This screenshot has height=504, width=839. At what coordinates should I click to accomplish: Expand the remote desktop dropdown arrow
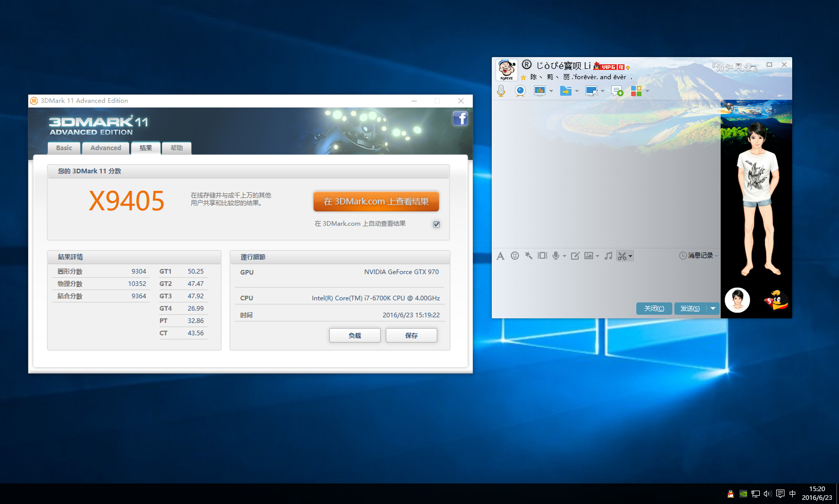pyautogui.click(x=602, y=92)
